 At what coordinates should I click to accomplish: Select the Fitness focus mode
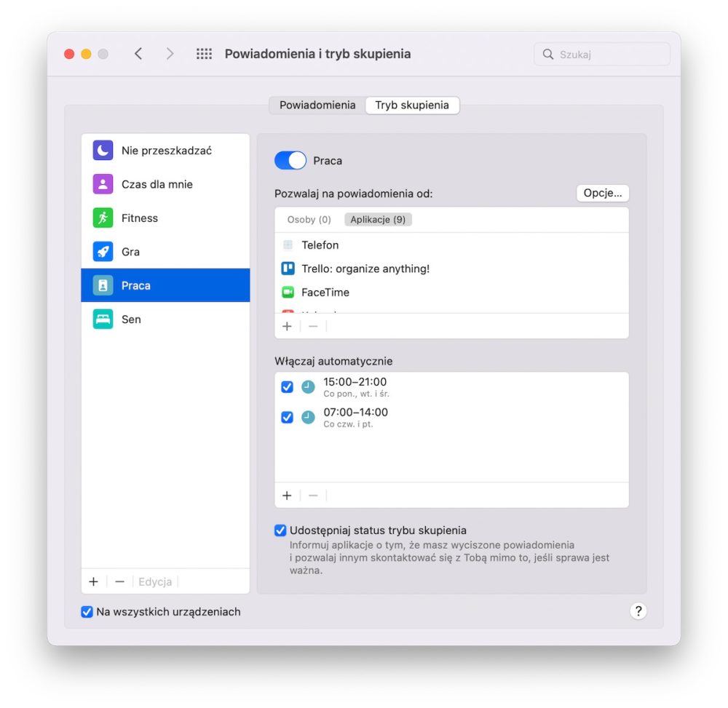tap(165, 218)
